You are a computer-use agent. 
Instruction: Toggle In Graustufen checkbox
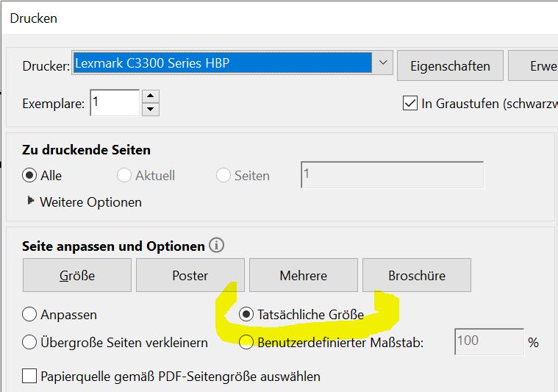[410, 104]
